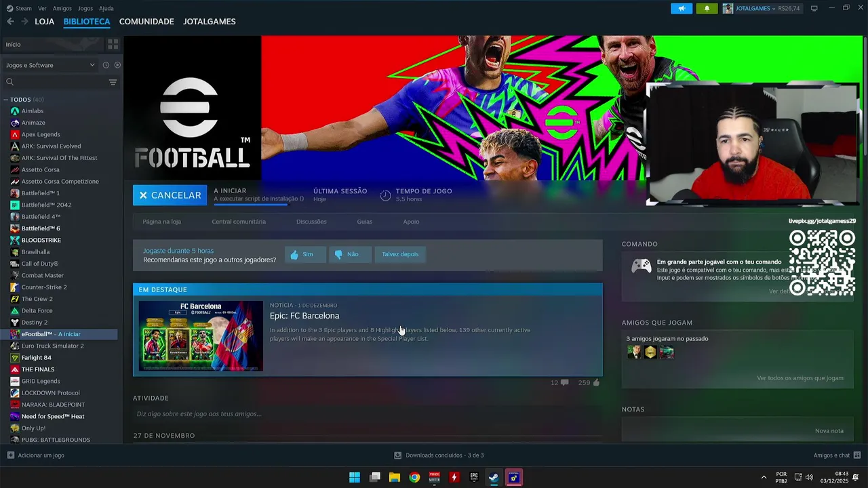Click the recent activity clock icon

coord(106,65)
